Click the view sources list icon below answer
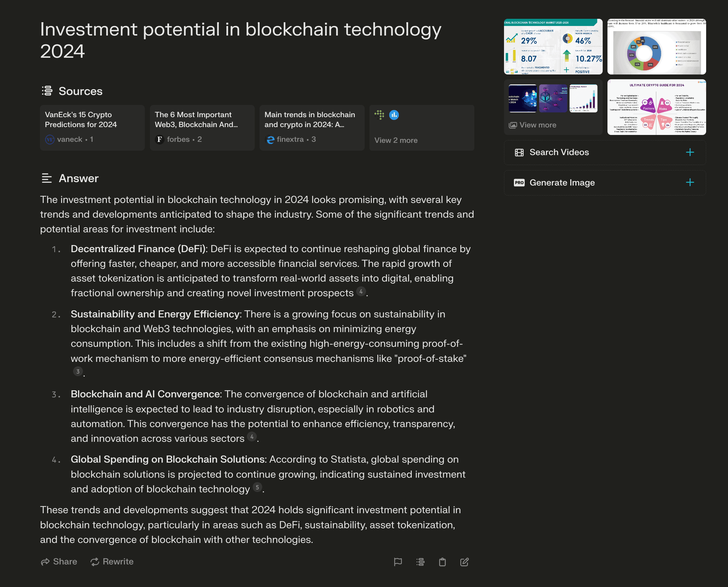This screenshot has width=728, height=587. click(x=420, y=562)
